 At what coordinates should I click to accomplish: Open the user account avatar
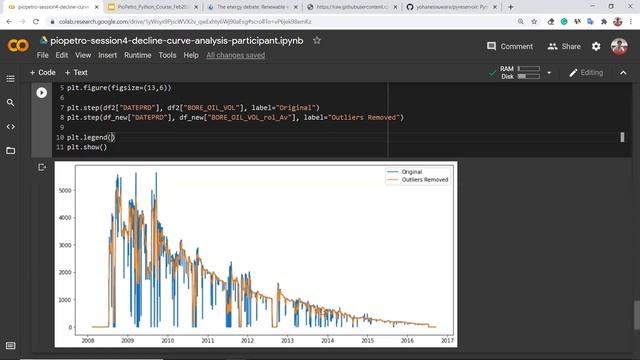point(619,47)
